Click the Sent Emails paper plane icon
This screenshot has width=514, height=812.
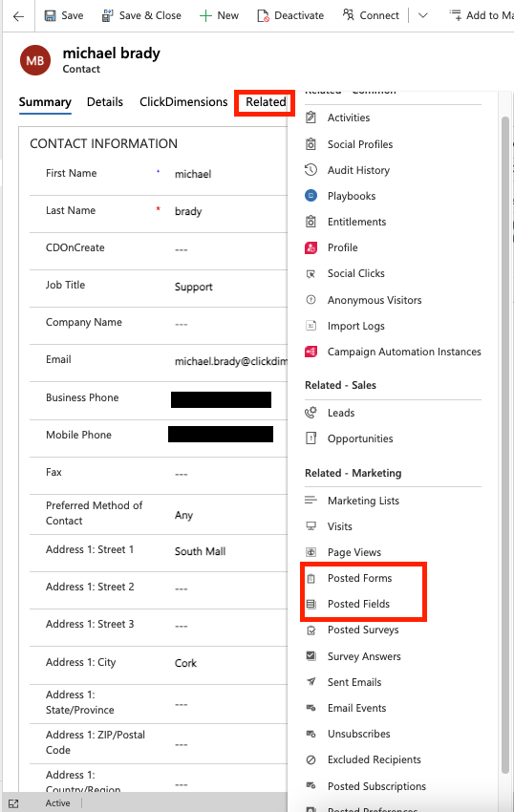(311, 682)
